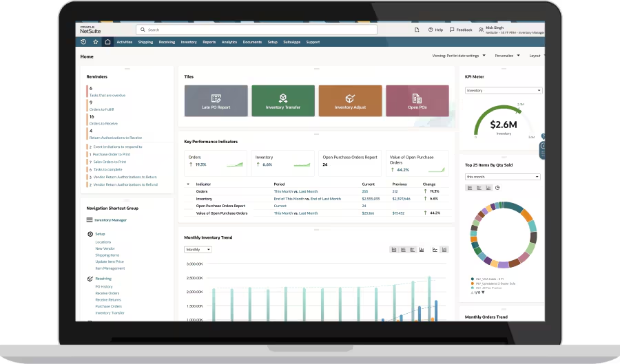Open the Reports menu
The width and height of the screenshot is (620, 364).
tap(209, 42)
